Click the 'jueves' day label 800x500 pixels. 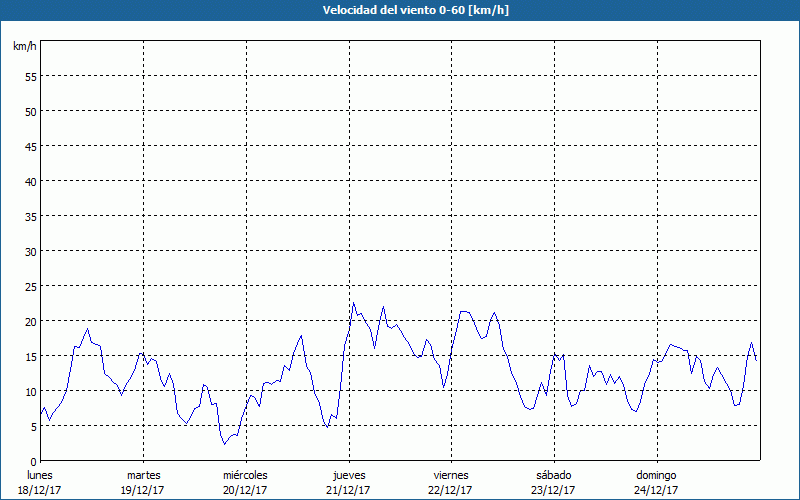point(348,475)
